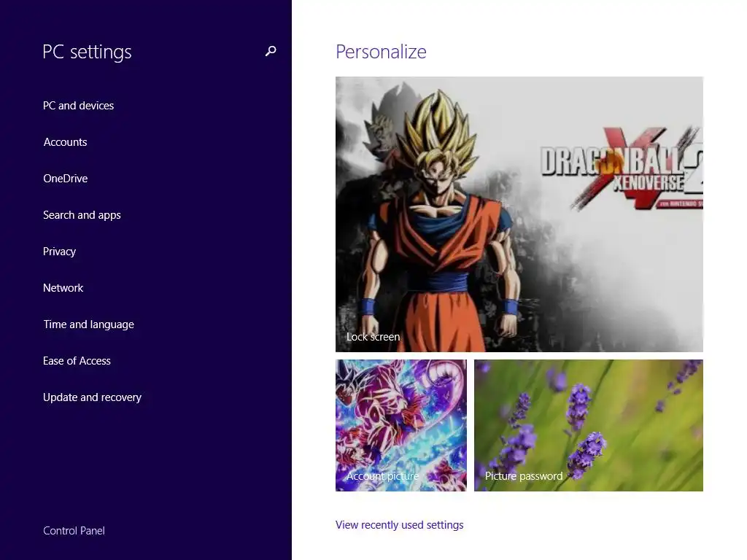Open PC and devices settings

point(79,106)
